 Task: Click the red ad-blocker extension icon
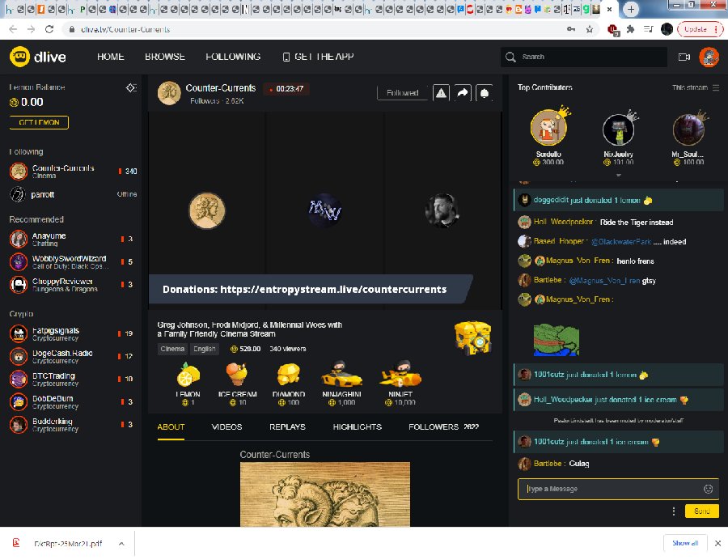pos(613,30)
